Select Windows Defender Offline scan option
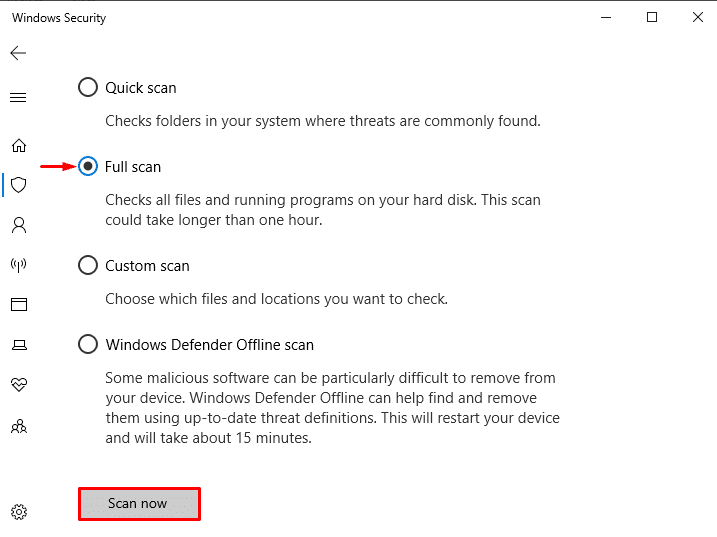Image resolution: width=717 pixels, height=537 pixels. click(x=88, y=345)
